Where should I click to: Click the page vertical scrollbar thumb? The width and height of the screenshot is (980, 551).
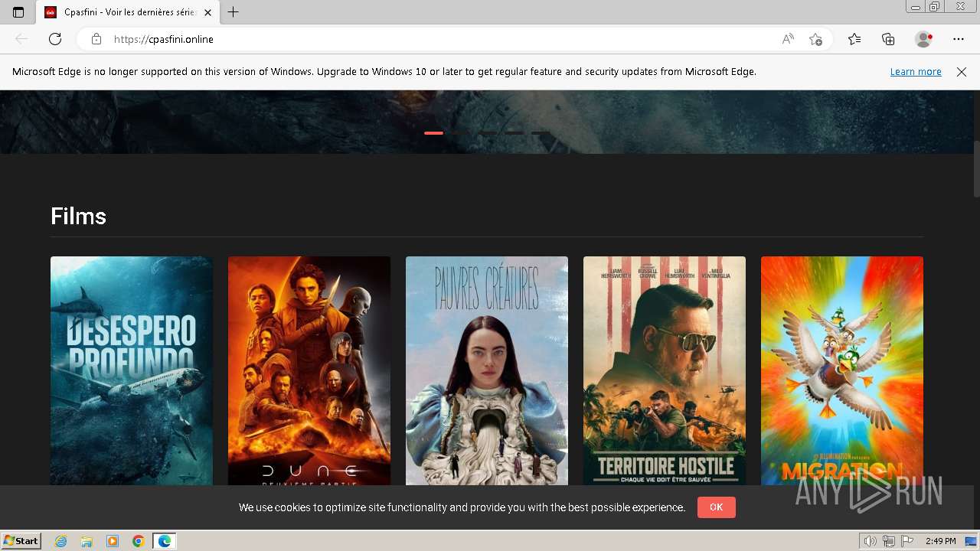coord(976,170)
